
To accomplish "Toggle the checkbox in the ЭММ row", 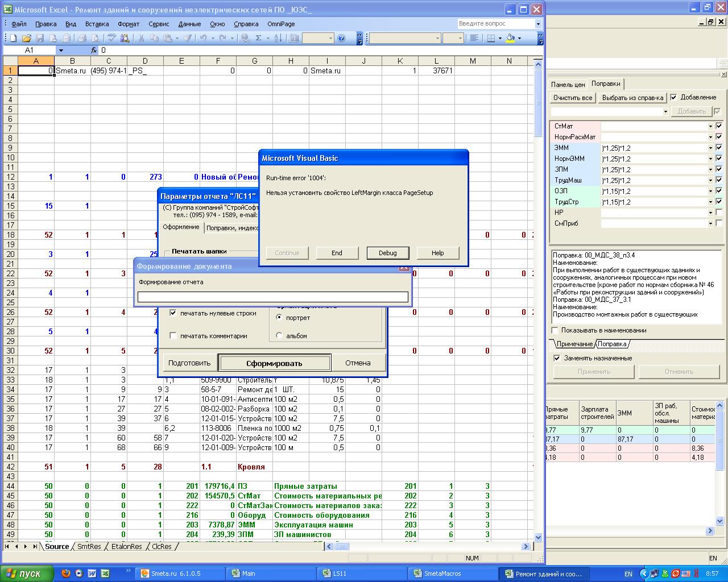I will [x=719, y=148].
